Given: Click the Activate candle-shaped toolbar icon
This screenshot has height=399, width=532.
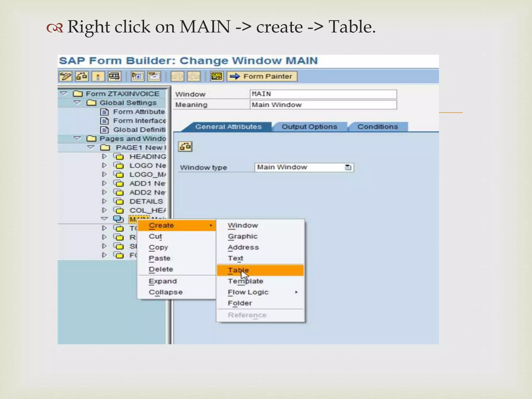Looking at the screenshot, I should tap(98, 76).
